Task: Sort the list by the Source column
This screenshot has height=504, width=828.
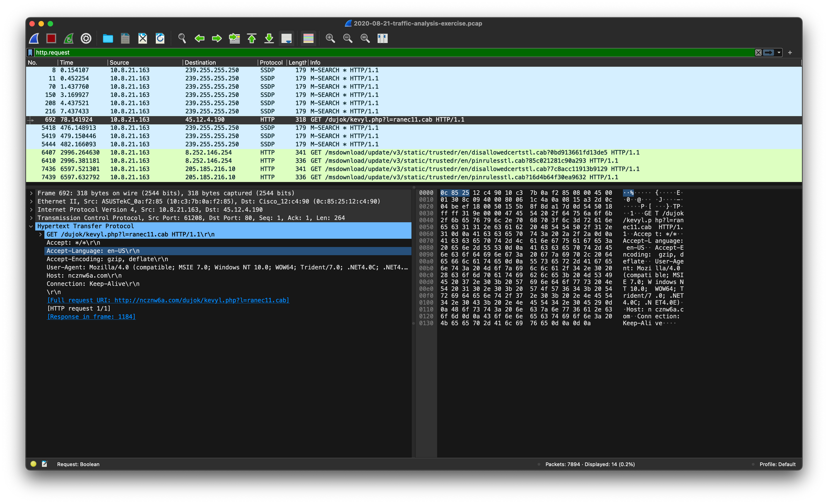Action: click(145, 62)
